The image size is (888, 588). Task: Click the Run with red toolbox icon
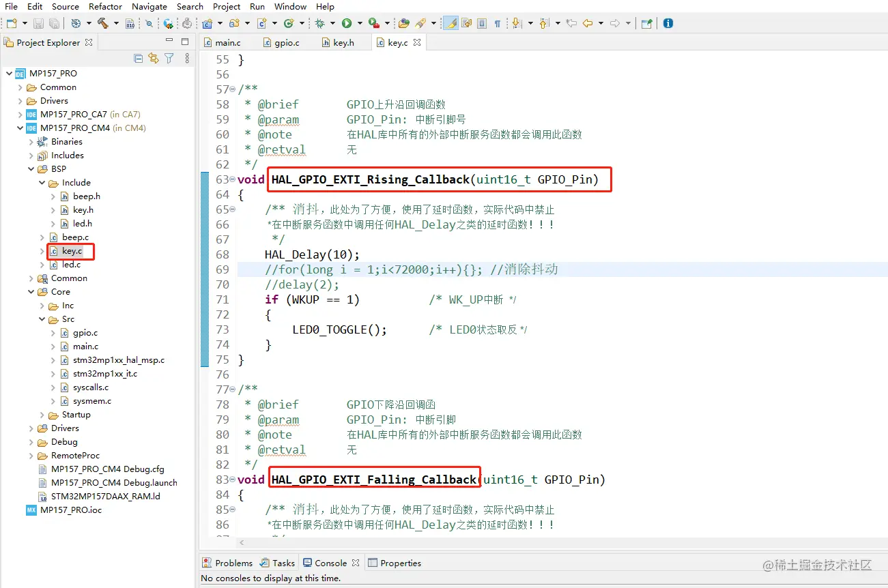[x=373, y=23]
